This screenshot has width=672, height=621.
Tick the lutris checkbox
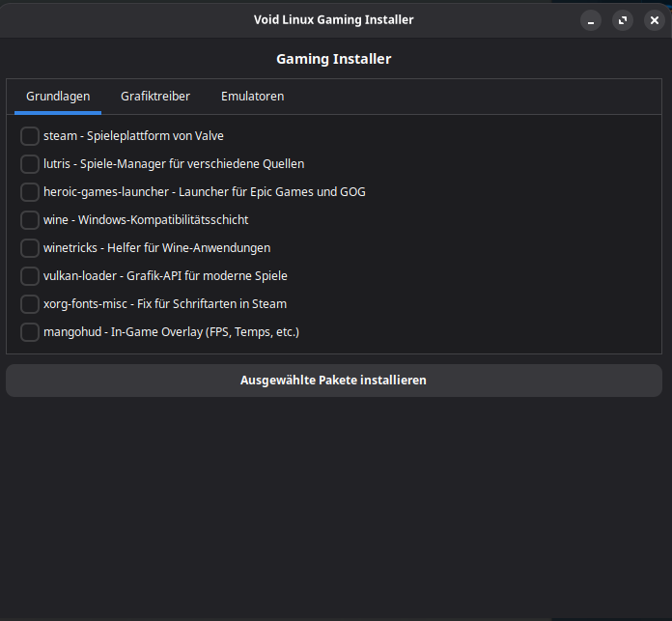(30, 164)
